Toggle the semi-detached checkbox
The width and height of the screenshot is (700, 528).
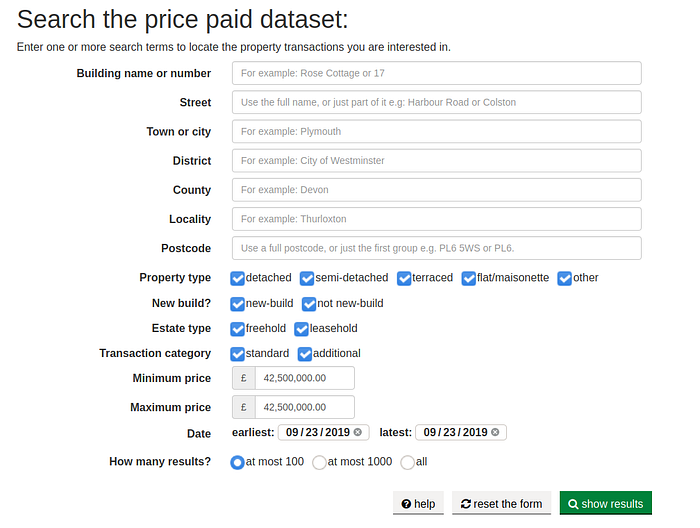[x=307, y=278]
